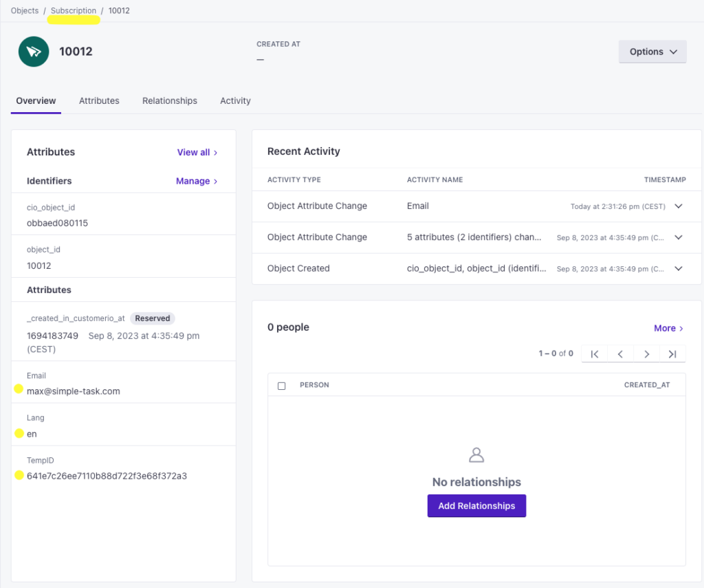
Task: Switch to the Attributes tab
Action: (99, 100)
